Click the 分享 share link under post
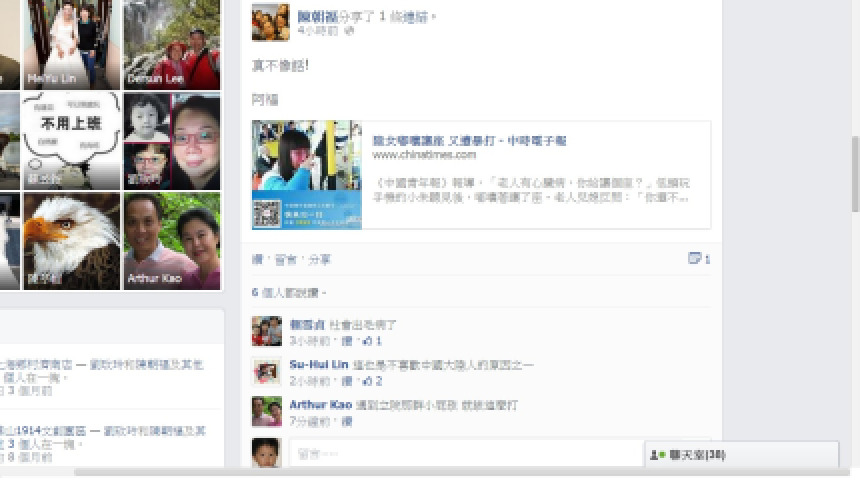860x480 pixels. pos(319,259)
